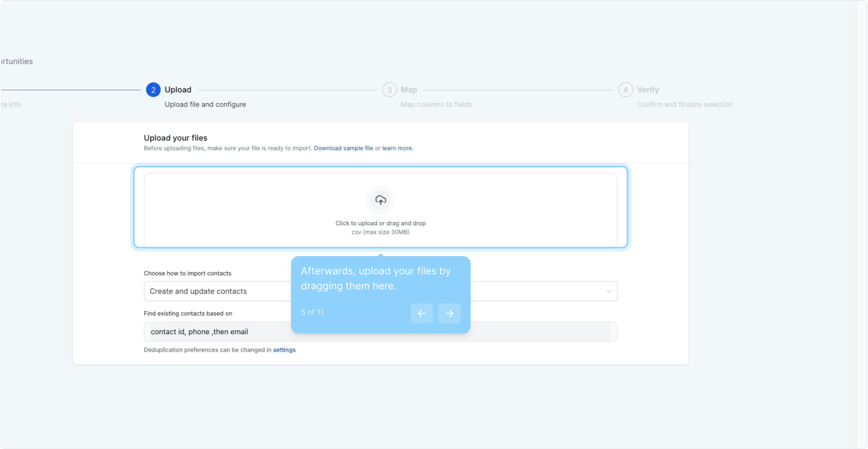Click 'contact id, phone ,then email' field

pos(216,332)
